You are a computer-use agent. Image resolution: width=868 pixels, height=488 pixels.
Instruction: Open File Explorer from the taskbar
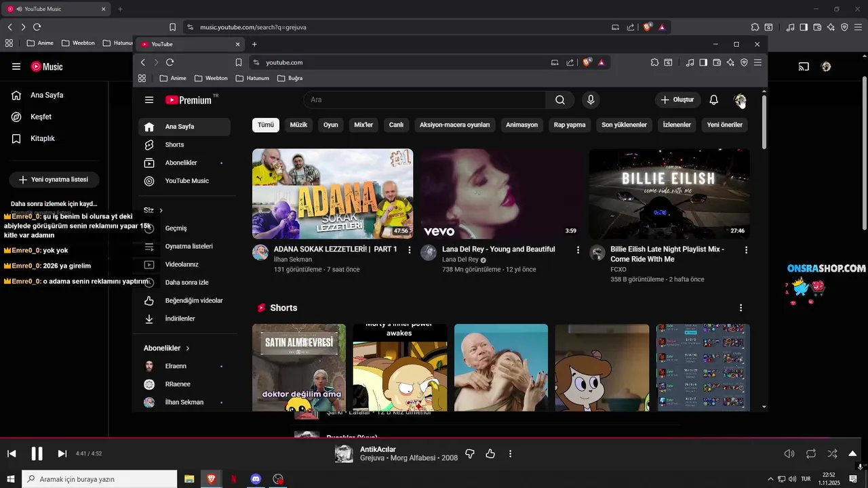click(x=189, y=479)
